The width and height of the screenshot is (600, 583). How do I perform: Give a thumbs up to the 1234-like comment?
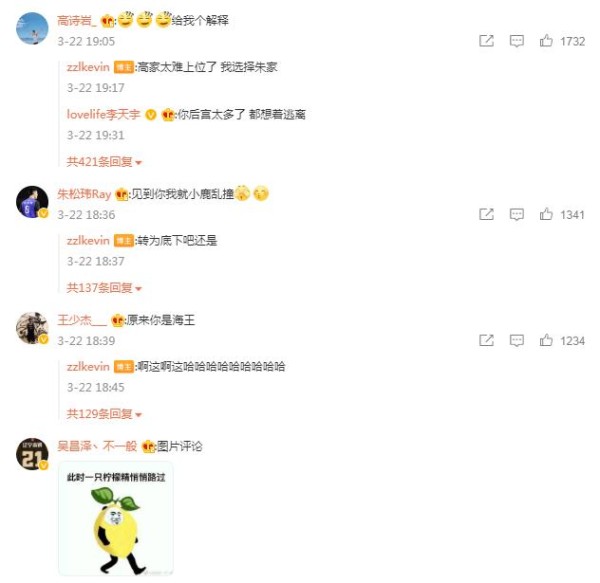point(546,340)
